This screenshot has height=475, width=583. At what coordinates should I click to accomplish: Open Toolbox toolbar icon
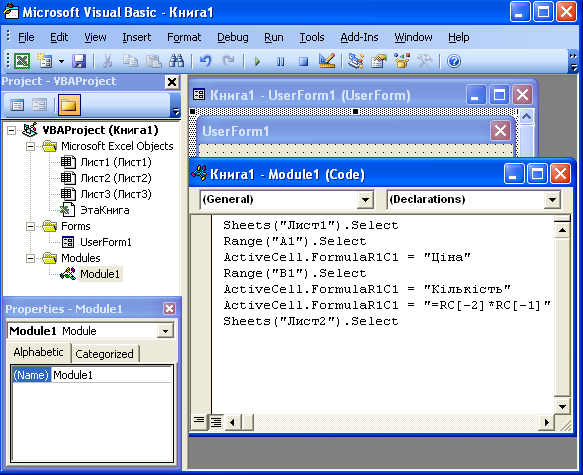[425, 61]
